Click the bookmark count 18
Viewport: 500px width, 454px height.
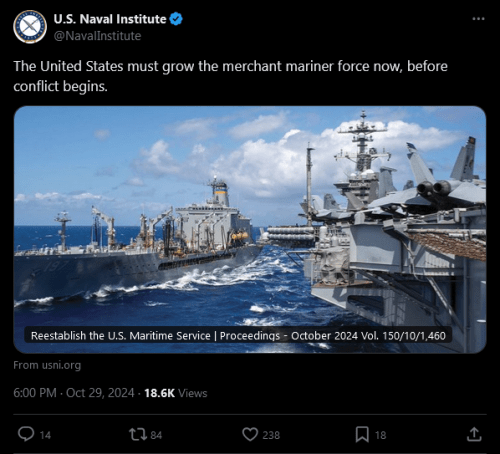(380, 435)
